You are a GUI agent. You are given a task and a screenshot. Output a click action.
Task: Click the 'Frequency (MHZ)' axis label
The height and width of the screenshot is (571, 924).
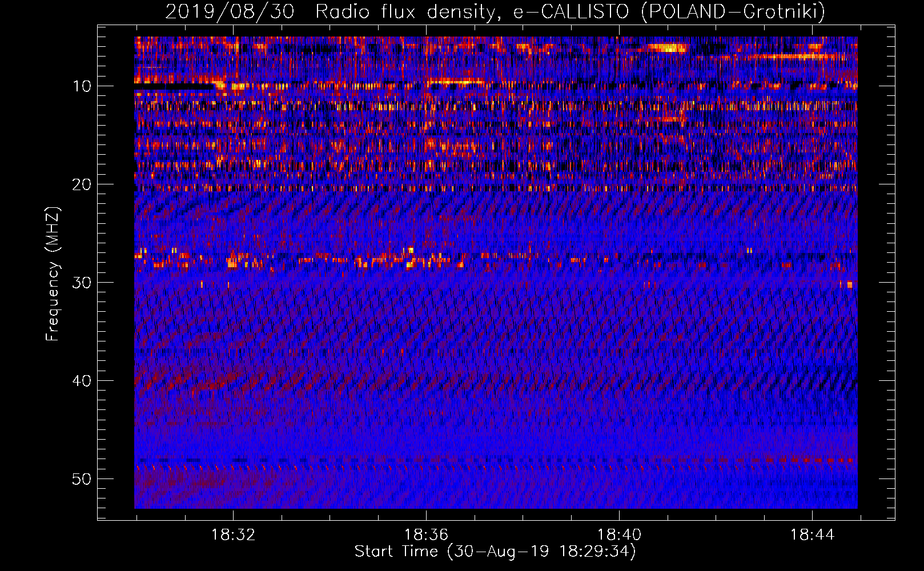tap(53, 274)
